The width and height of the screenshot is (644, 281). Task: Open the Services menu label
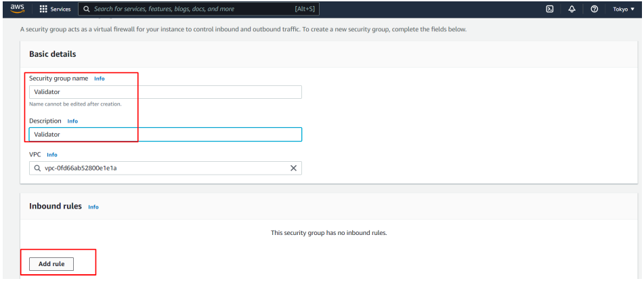(x=60, y=9)
